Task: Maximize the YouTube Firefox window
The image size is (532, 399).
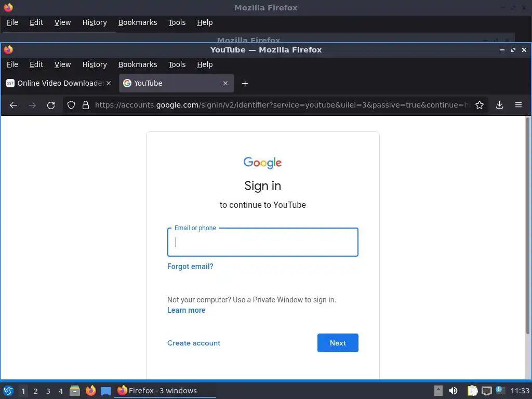Action: click(x=513, y=50)
